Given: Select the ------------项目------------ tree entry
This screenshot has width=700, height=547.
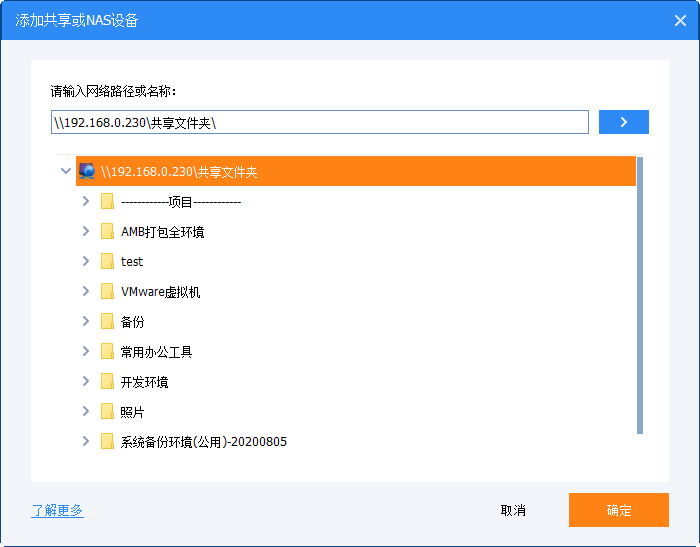Looking at the screenshot, I should [180, 202].
